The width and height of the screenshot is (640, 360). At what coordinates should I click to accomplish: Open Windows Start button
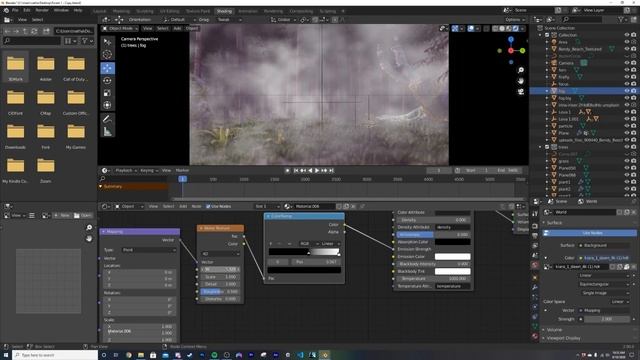pos(6,355)
